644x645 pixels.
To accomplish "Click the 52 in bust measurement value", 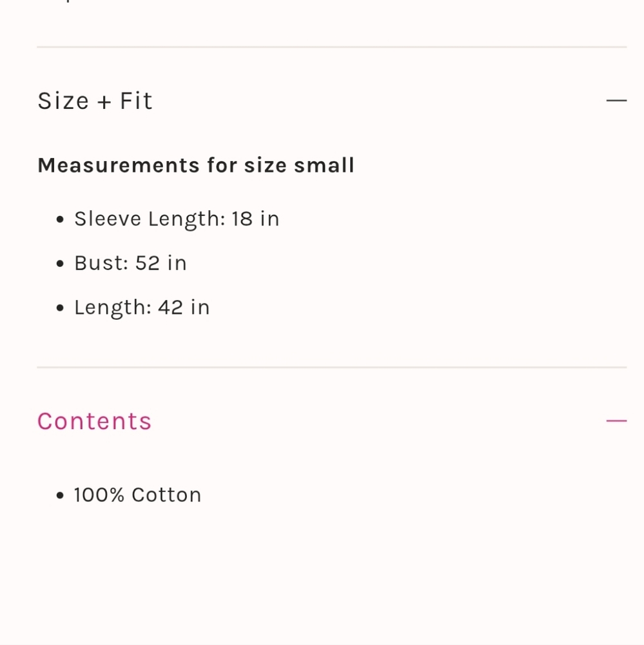I will (x=161, y=263).
